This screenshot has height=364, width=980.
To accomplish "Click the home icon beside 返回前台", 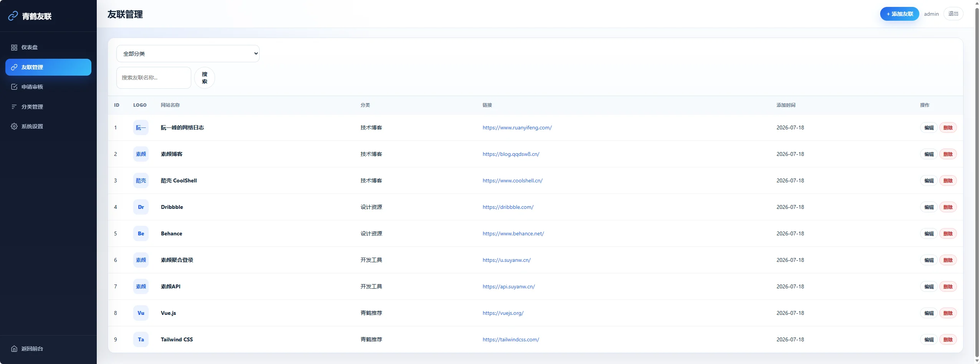I will click(x=14, y=349).
